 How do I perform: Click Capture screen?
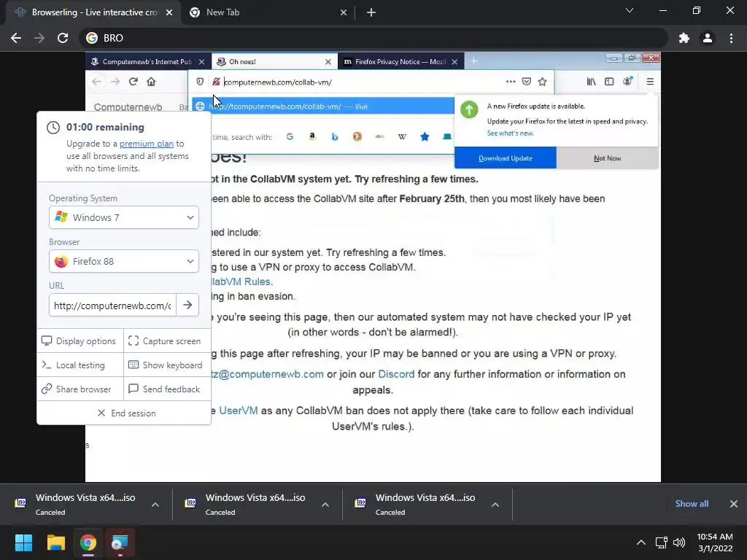pyautogui.click(x=166, y=341)
